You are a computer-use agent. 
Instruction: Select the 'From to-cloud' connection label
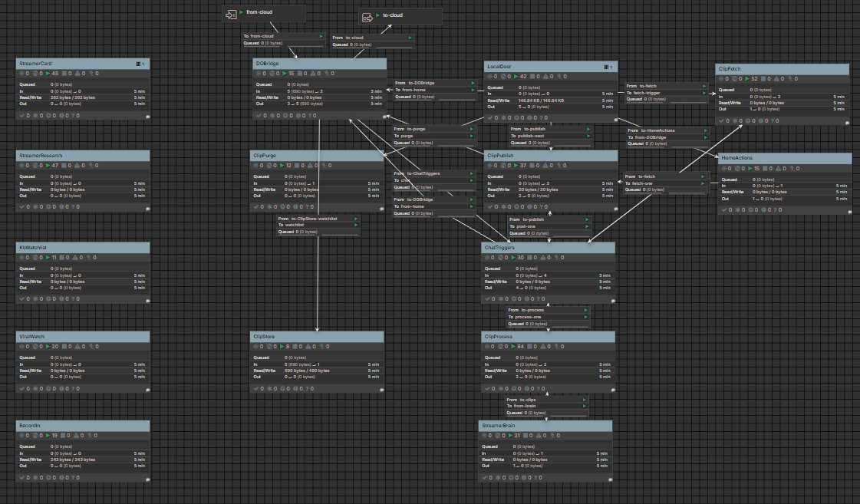(348, 38)
